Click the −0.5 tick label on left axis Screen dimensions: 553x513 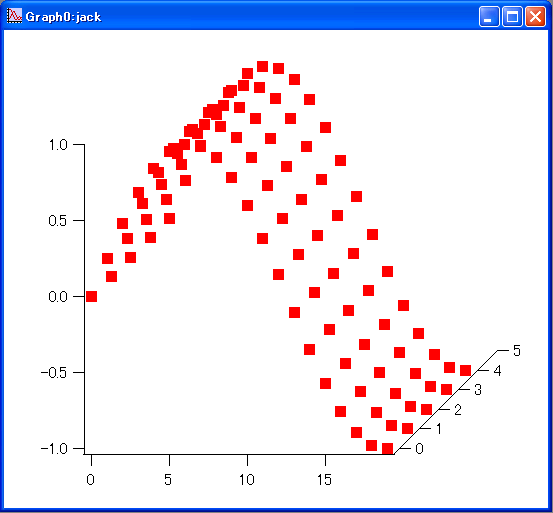(54, 373)
